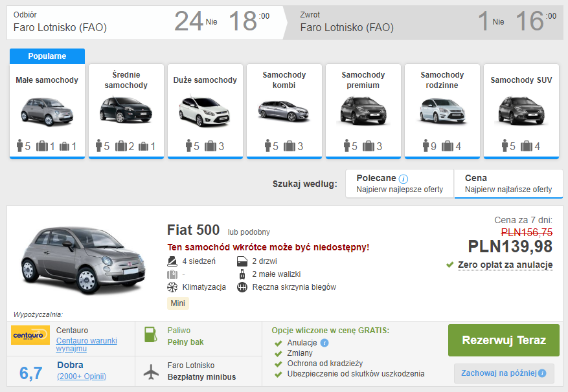Click the gearbox icon by Ręczna skrzynia biegów

click(x=242, y=287)
